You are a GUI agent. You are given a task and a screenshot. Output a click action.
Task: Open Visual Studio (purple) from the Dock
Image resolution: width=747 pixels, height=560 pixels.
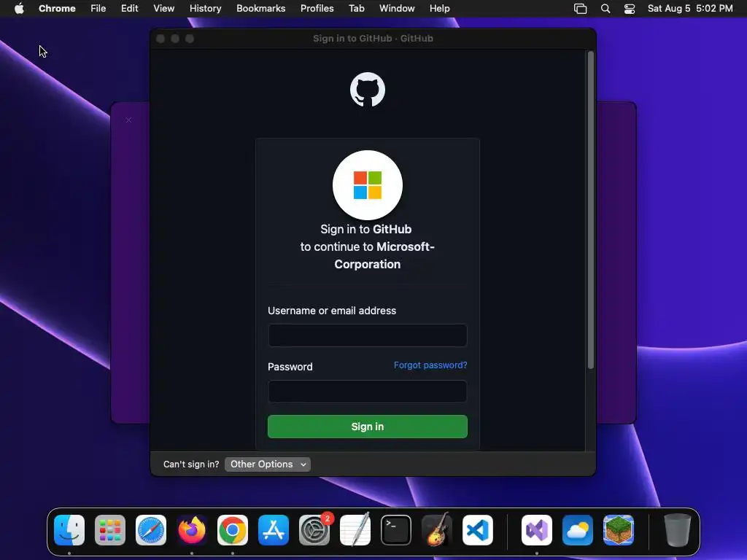(537, 530)
